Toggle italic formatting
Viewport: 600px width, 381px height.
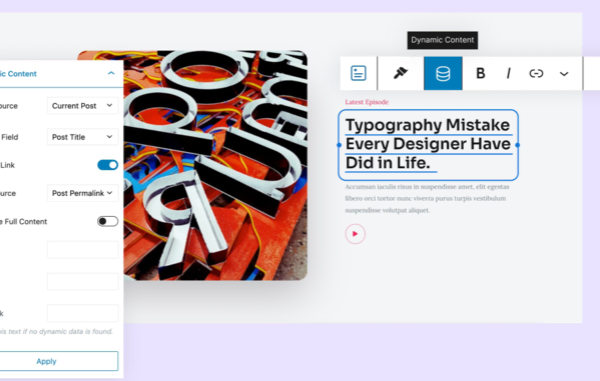(509, 73)
